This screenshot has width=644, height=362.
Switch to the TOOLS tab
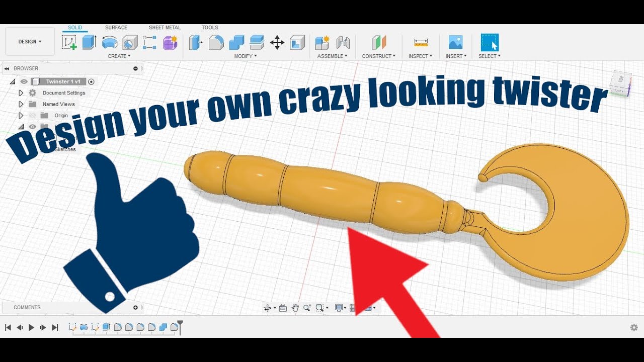click(210, 28)
